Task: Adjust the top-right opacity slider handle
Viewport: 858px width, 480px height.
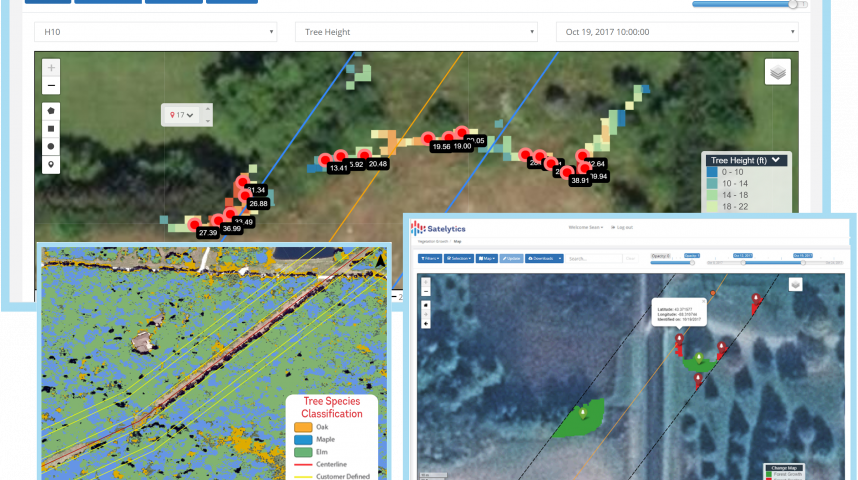Action: 793,4
